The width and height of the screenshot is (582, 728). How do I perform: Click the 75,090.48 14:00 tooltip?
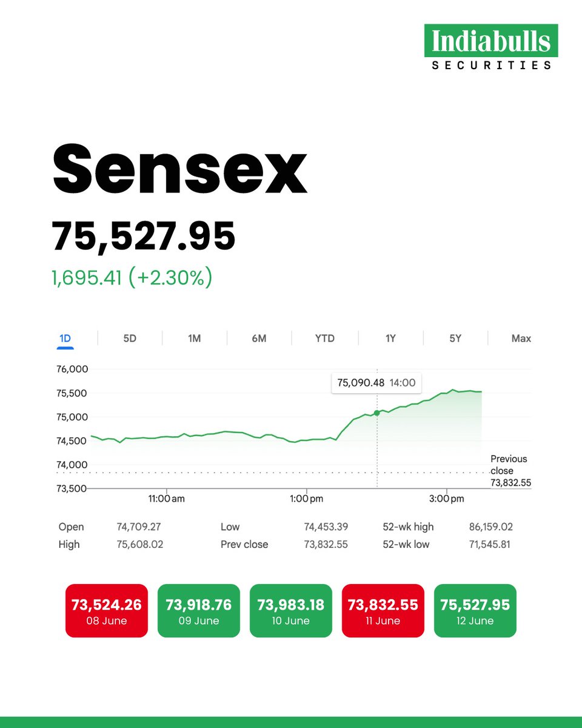[376, 383]
